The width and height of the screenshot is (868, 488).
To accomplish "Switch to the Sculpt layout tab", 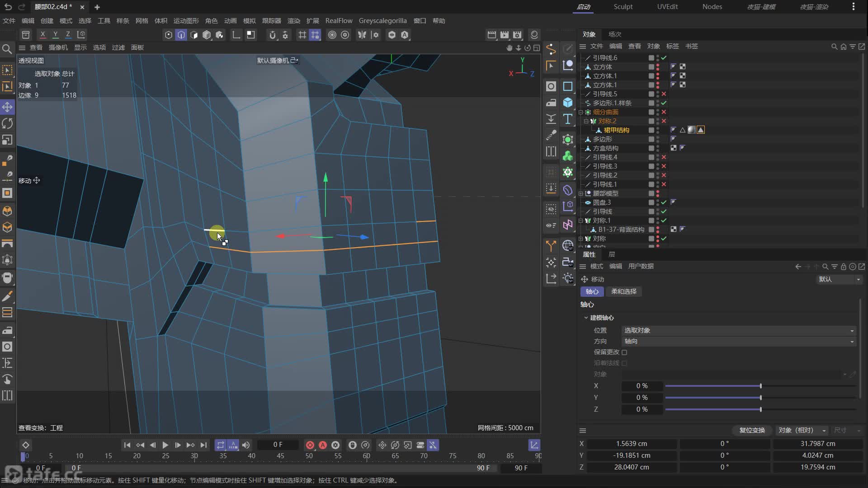I will [x=623, y=7].
